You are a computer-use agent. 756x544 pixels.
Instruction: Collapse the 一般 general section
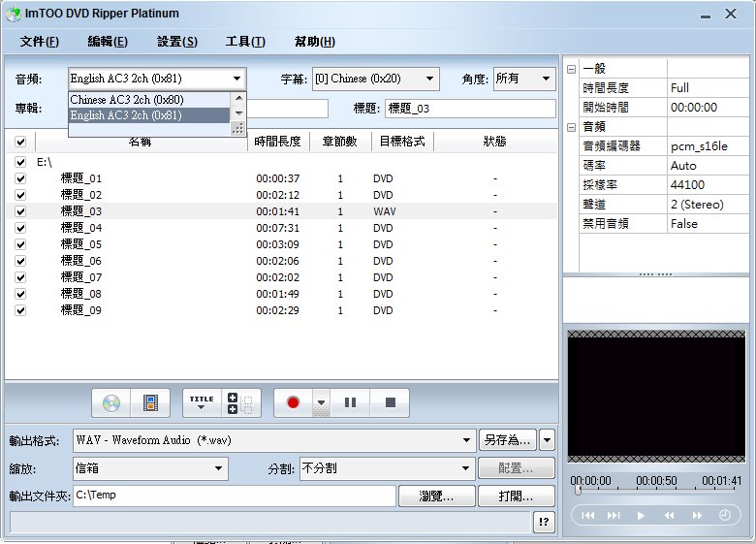pos(571,69)
